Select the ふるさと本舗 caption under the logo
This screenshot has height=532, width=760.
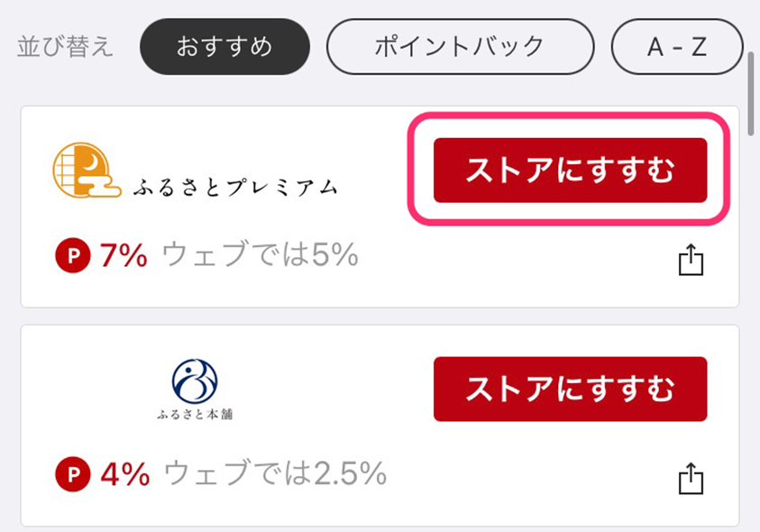click(x=195, y=414)
